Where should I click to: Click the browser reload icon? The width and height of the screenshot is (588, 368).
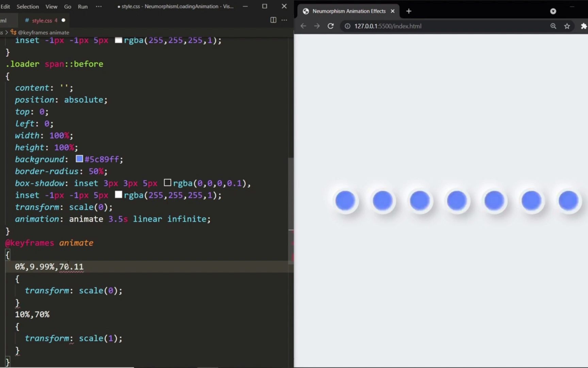[x=330, y=26]
